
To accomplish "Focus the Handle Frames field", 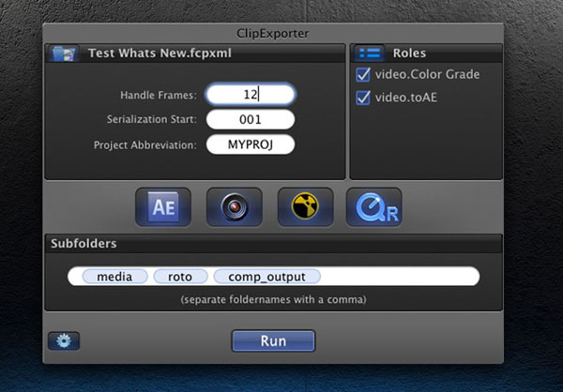I will click(251, 95).
